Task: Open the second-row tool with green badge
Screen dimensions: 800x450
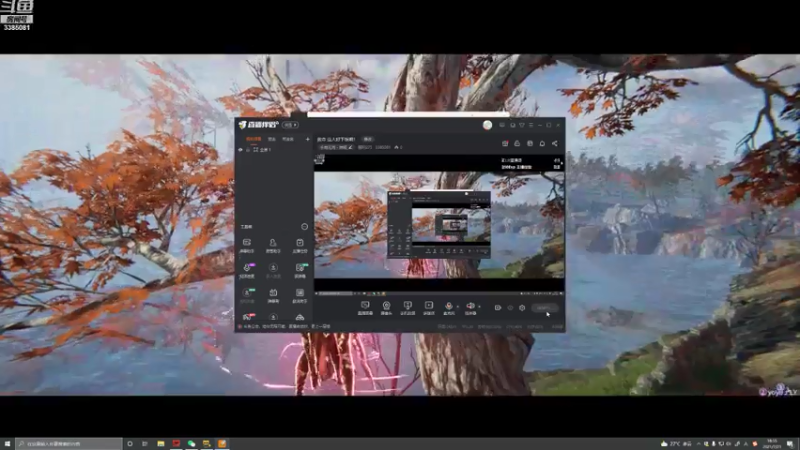Action: tap(300, 270)
